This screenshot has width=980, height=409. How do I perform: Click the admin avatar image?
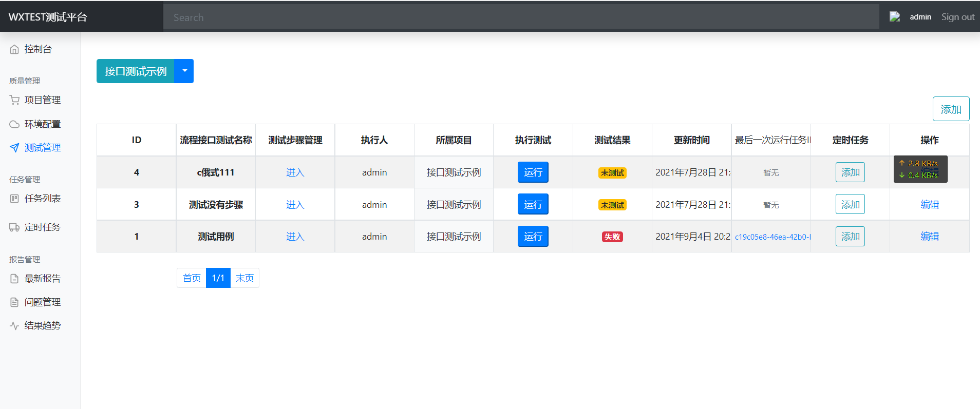click(x=895, y=17)
